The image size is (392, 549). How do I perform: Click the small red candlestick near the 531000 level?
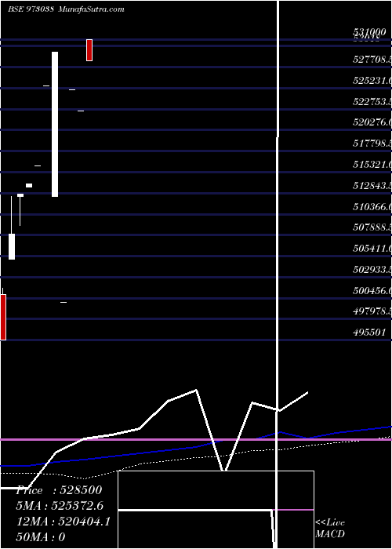(x=89, y=50)
